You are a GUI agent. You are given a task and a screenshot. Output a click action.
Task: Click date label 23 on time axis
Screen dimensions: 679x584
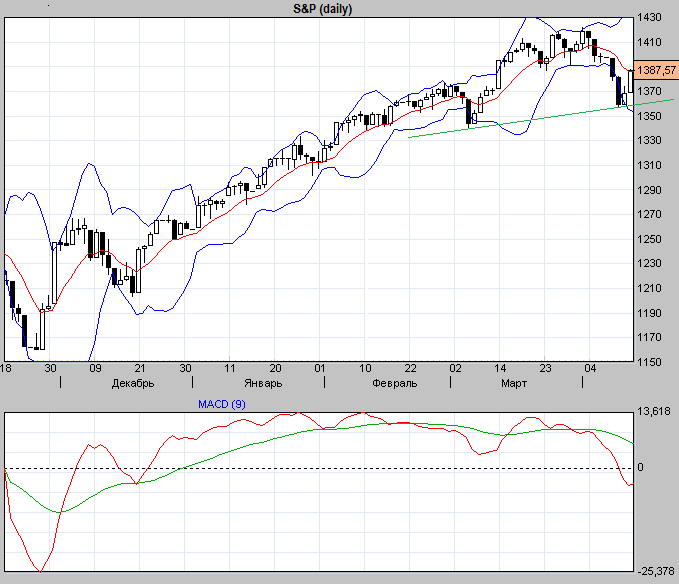(545, 368)
